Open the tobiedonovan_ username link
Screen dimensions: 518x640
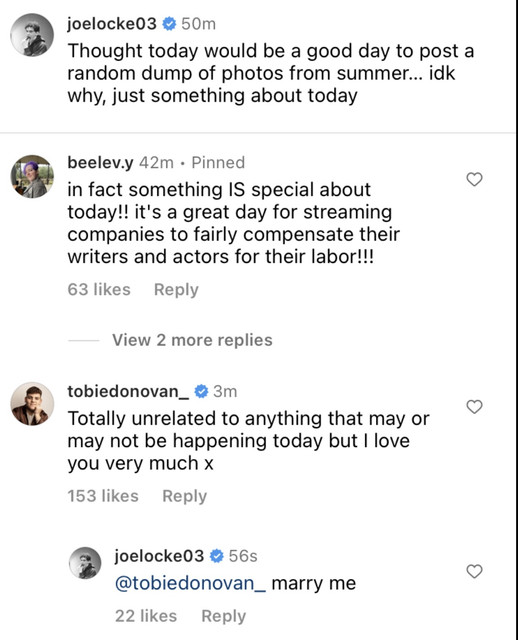128,391
